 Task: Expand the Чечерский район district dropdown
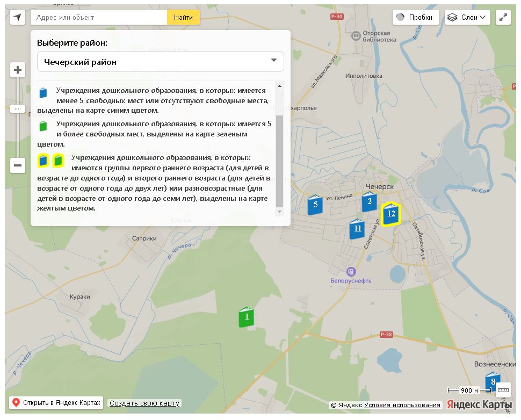pyautogui.click(x=160, y=62)
